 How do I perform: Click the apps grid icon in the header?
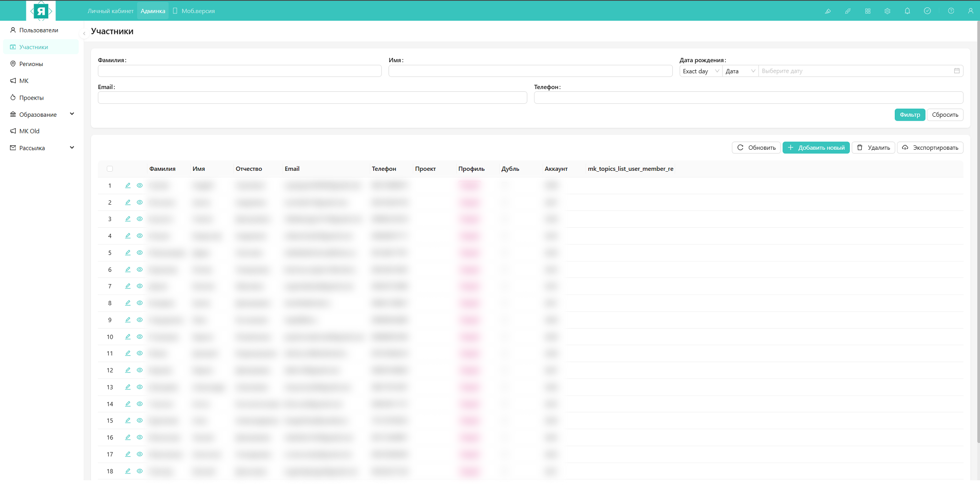click(x=868, y=11)
